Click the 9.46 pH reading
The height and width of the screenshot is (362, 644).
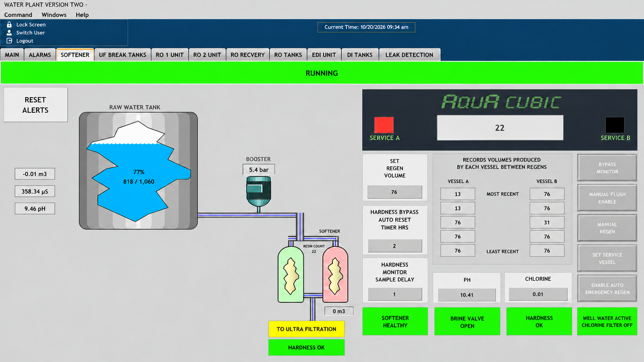point(35,209)
